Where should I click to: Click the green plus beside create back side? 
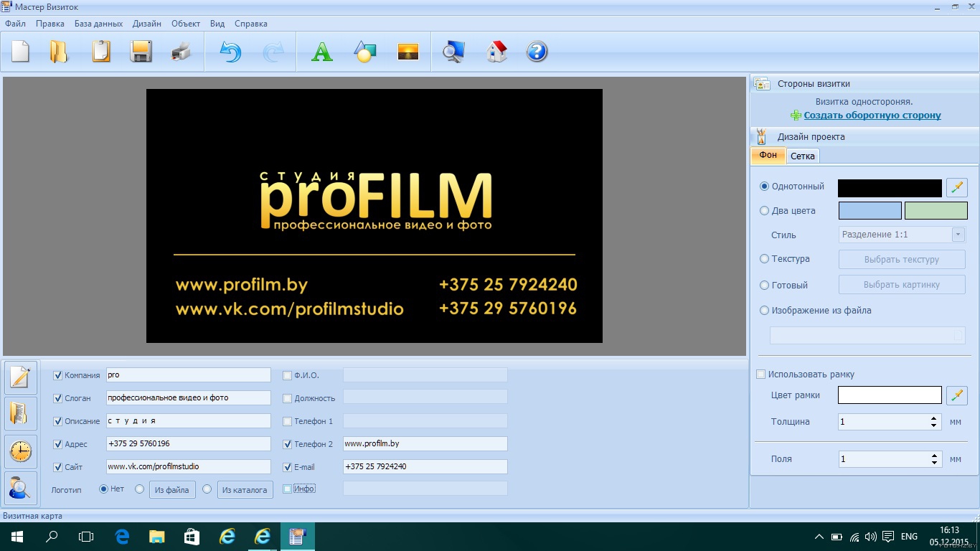click(796, 116)
